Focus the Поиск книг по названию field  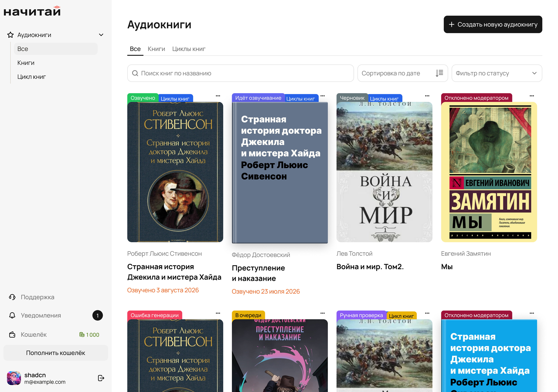coord(240,73)
